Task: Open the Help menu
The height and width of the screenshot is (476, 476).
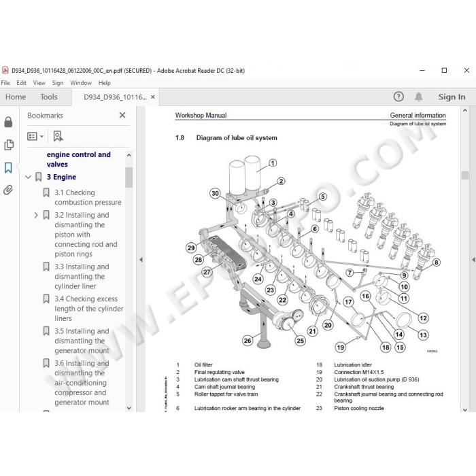Action: [105, 83]
